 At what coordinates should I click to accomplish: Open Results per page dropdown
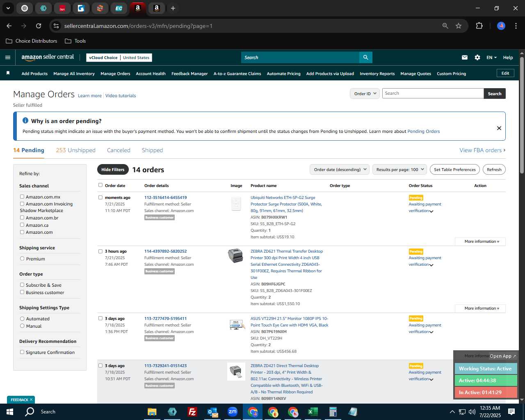[400, 169]
